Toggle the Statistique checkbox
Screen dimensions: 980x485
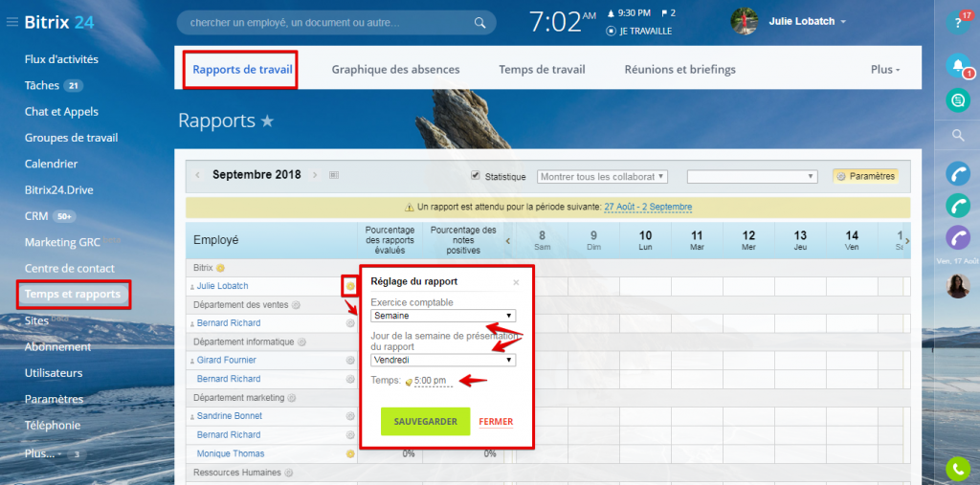click(x=475, y=176)
